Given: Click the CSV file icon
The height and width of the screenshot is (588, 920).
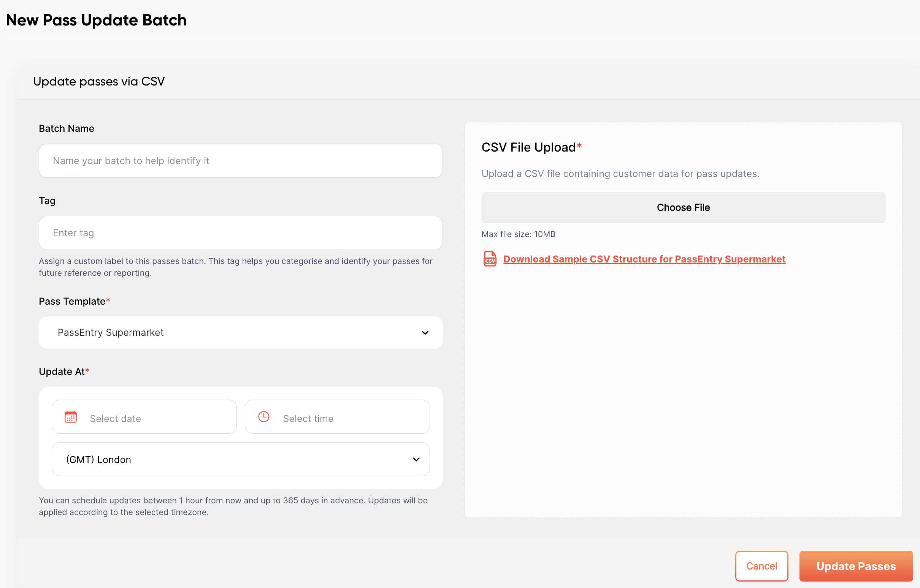Looking at the screenshot, I should coord(490,259).
